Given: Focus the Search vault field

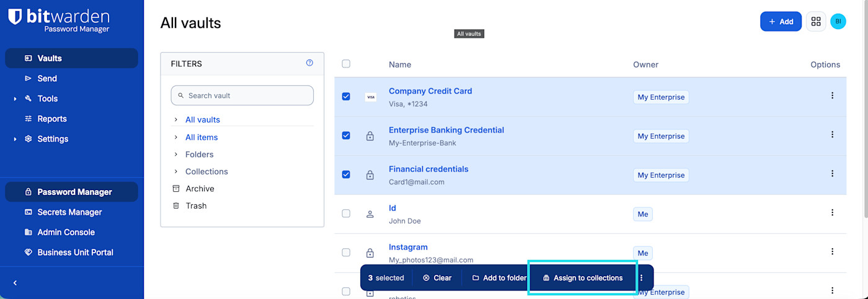Looking at the screenshot, I should (x=242, y=95).
